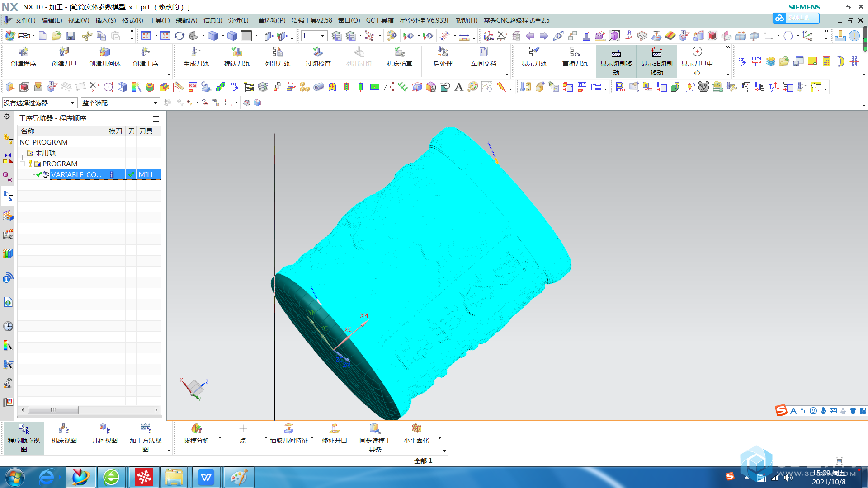
Task: Click Generate Tool Path (生成刀轨)
Action: point(196,57)
